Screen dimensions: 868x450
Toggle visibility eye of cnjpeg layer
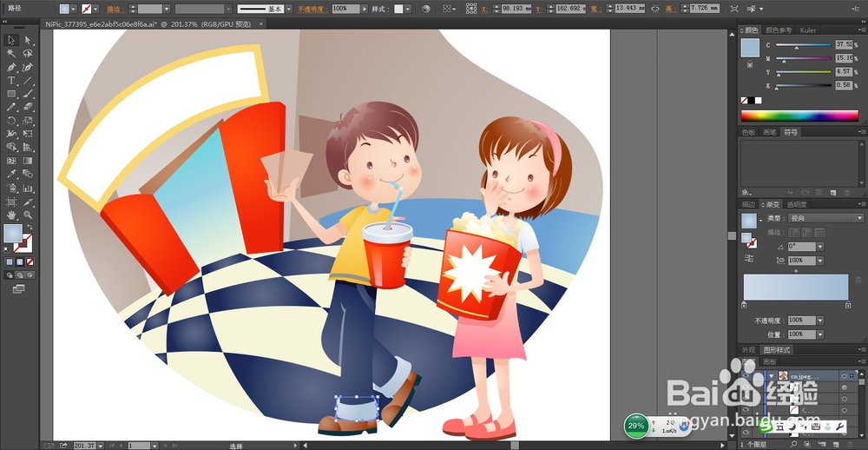coord(746,376)
